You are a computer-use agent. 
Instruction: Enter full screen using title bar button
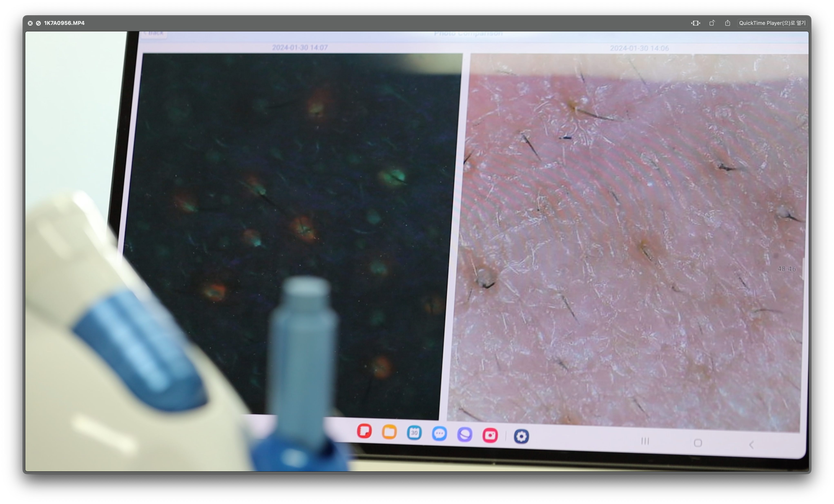tap(38, 23)
